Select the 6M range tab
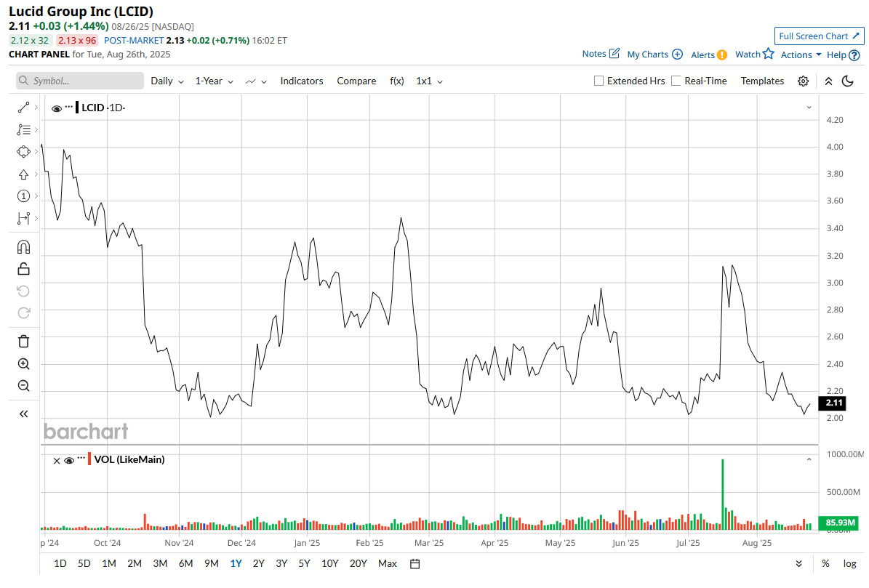 click(x=185, y=563)
